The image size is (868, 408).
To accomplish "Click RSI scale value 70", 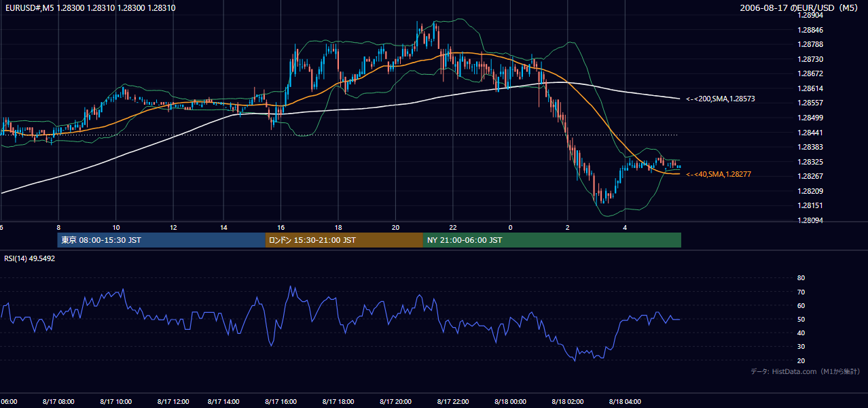I will click(801, 292).
